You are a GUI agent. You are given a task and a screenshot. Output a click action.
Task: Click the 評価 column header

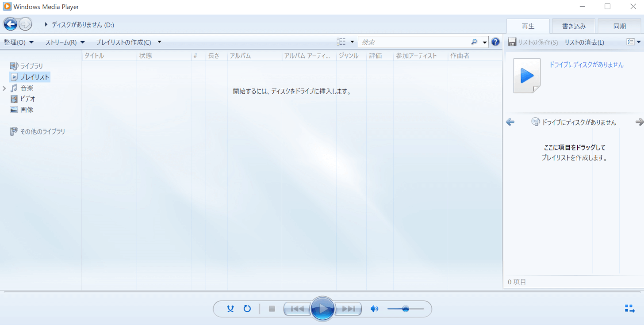coord(380,56)
